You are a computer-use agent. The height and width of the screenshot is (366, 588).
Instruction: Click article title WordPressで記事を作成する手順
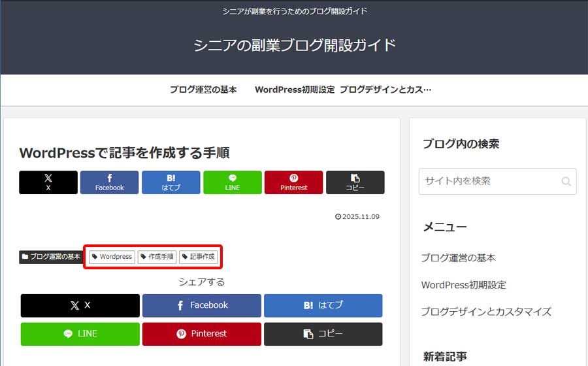tap(125, 153)
